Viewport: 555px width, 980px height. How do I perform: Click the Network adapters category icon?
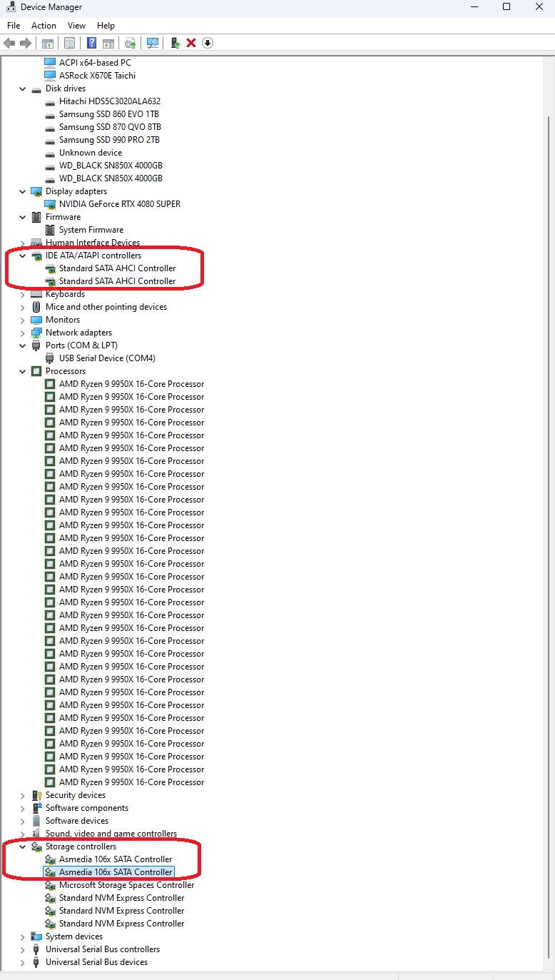(x=36, y=333)
